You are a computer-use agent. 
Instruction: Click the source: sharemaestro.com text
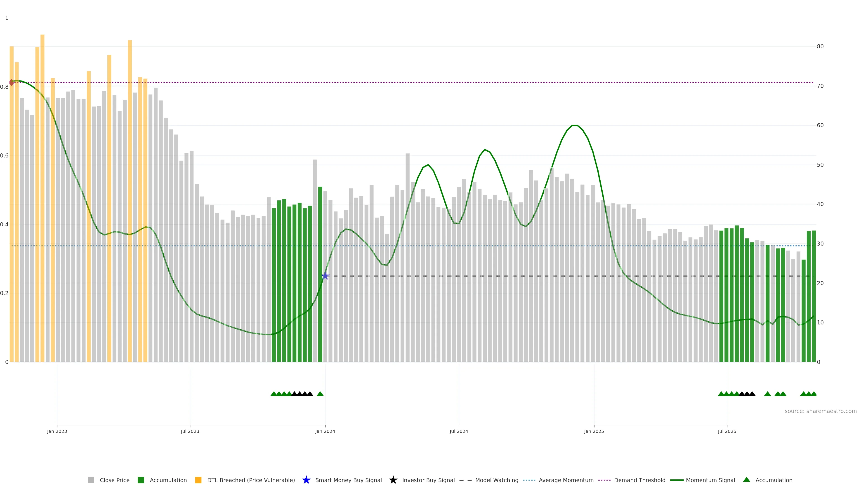821,411
